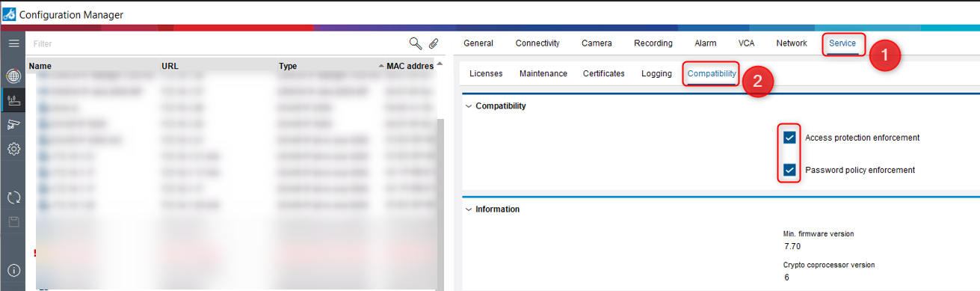Toggle Password policy enforcement checkbox
980x291 pixels.
(789, 170)
